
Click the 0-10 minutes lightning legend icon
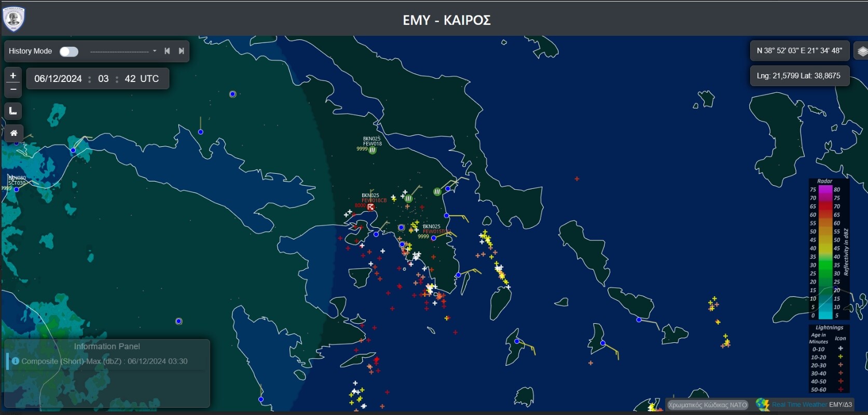point(841,349)
